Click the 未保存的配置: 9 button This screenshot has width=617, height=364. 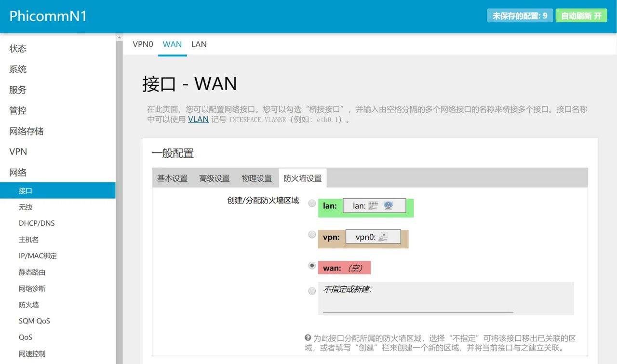click(520, 15)
